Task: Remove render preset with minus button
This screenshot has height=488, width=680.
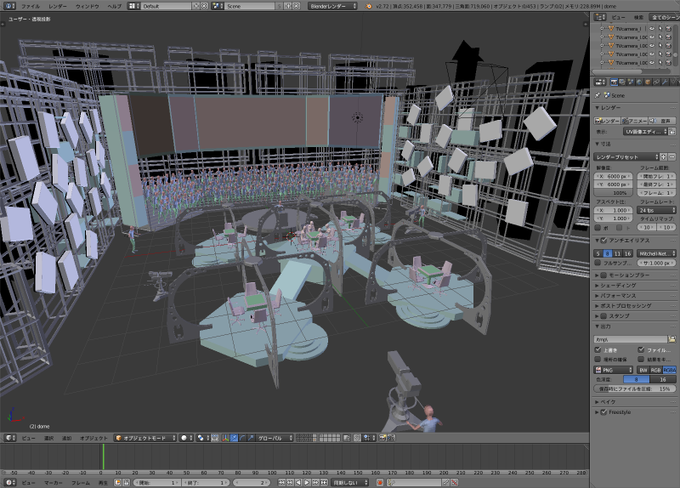Action: tap(672, 157)
